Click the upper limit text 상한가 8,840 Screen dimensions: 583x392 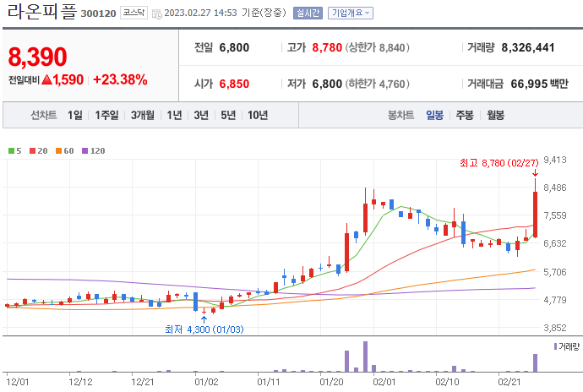pyautogui.click(x=378, y=47)
